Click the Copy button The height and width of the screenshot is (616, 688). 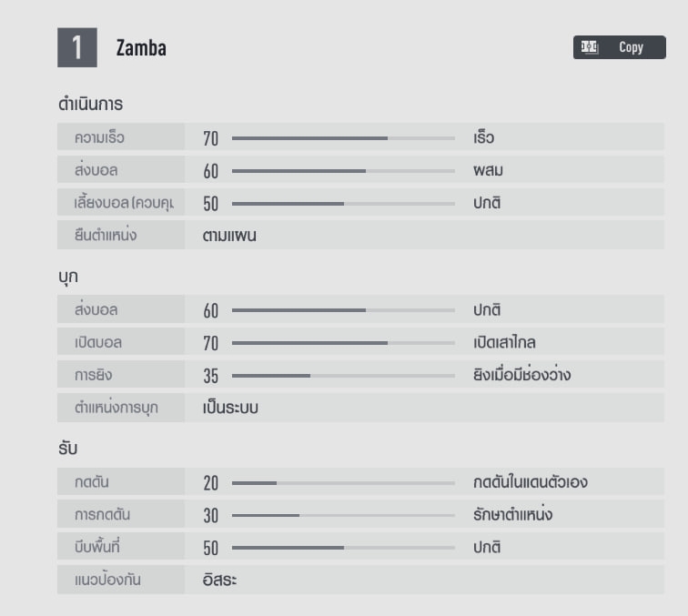click(619, 47)
